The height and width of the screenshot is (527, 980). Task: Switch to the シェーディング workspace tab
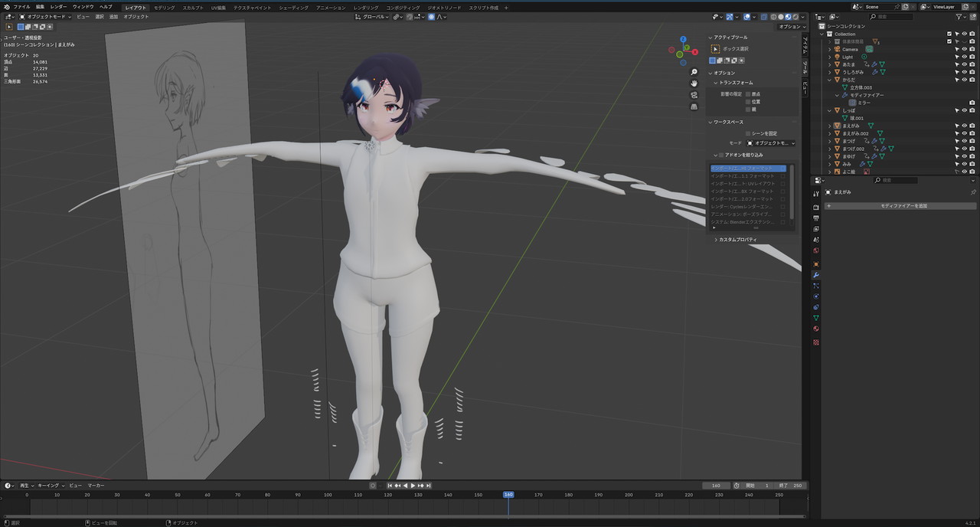(294, 8)
